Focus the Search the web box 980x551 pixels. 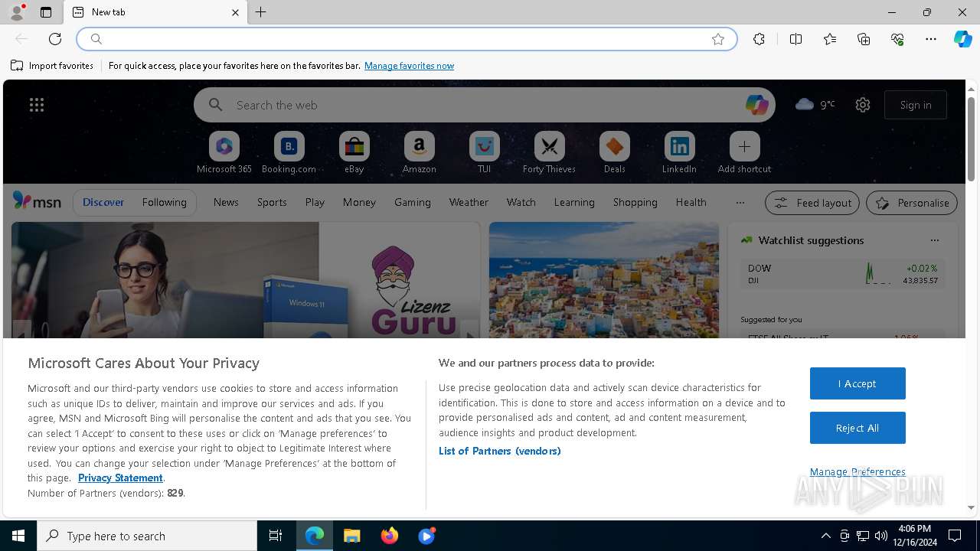[484, 105]
